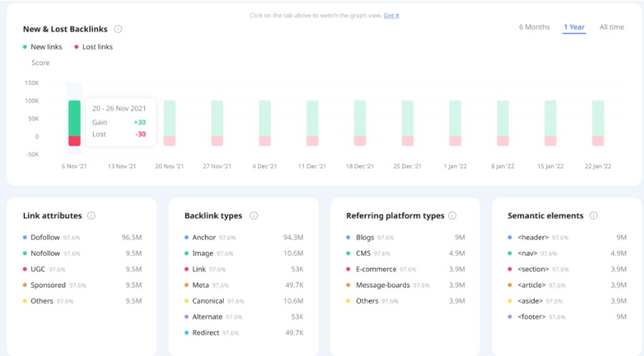This screenshot has width=644, height=356.
Task: Click the CMS platform type
Action: [405, 253]
